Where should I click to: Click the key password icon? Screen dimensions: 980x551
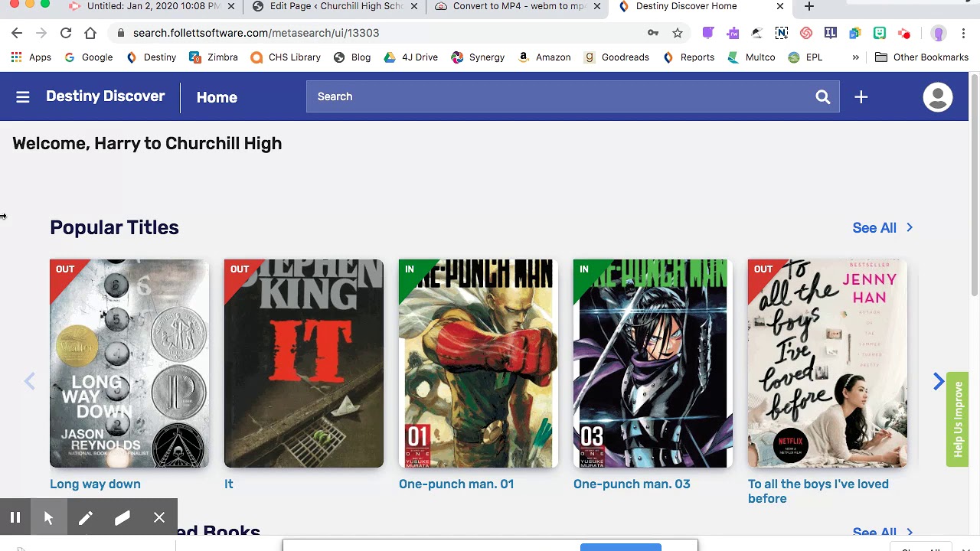pos(653,33)
